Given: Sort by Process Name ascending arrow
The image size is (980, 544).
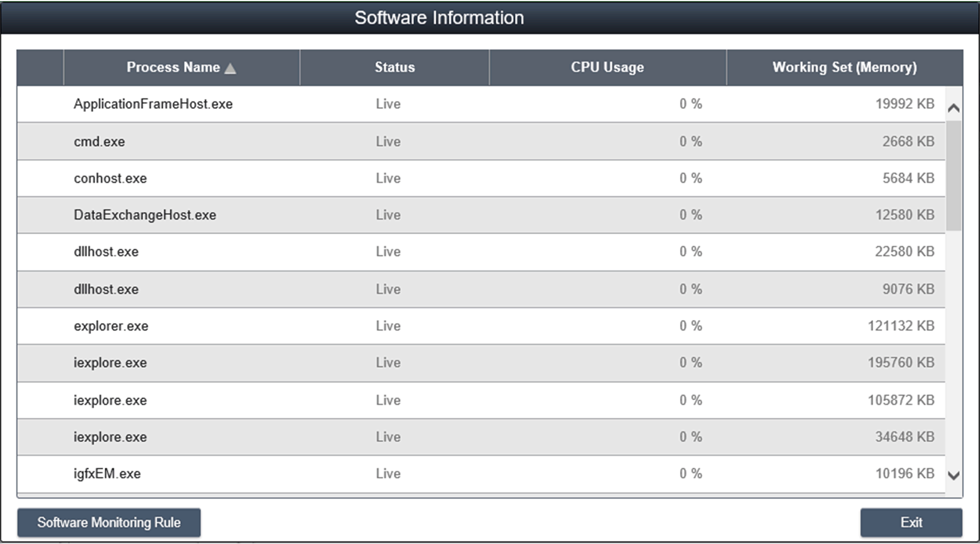Looking at the screenshot, I should [x=230, y=68].
